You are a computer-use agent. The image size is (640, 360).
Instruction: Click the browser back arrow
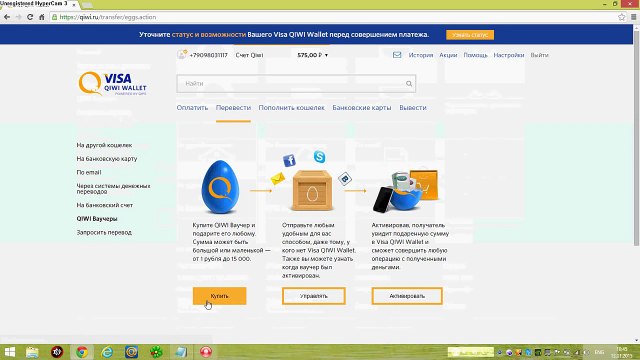(x=7, y=17)
